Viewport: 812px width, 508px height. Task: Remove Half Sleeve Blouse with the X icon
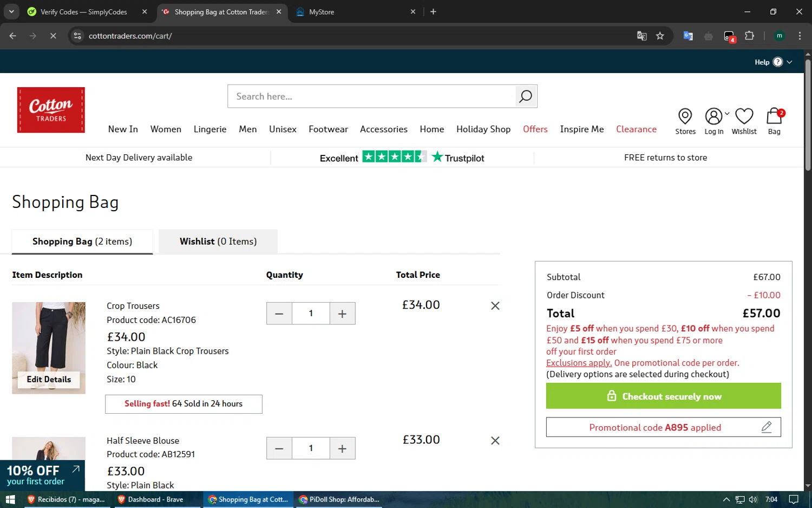495,441
